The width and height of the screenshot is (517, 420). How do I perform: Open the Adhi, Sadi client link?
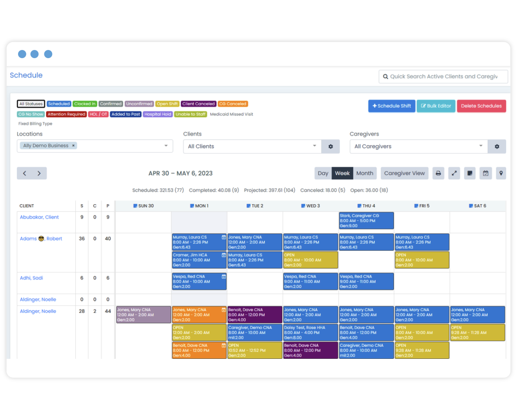coord(31,278)
